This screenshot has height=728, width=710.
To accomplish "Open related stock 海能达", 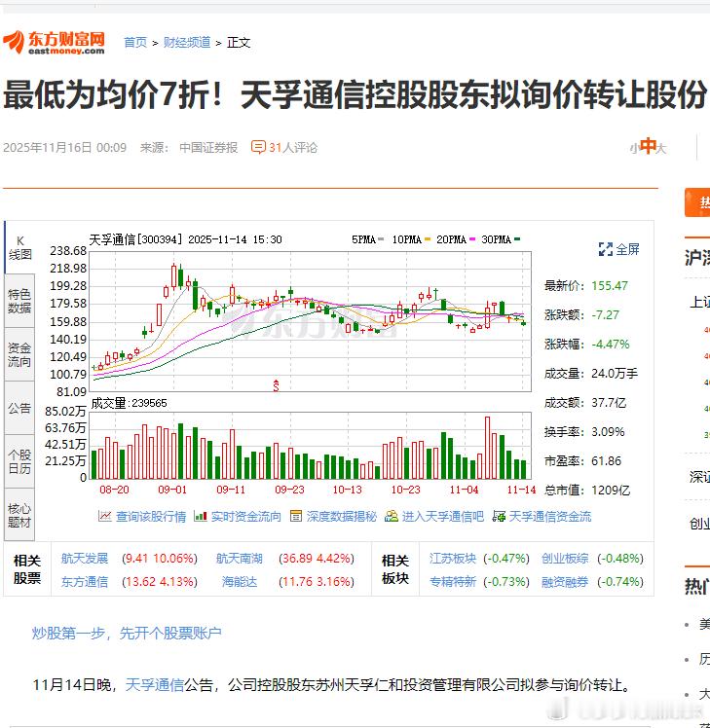I will tap(240, 582).
